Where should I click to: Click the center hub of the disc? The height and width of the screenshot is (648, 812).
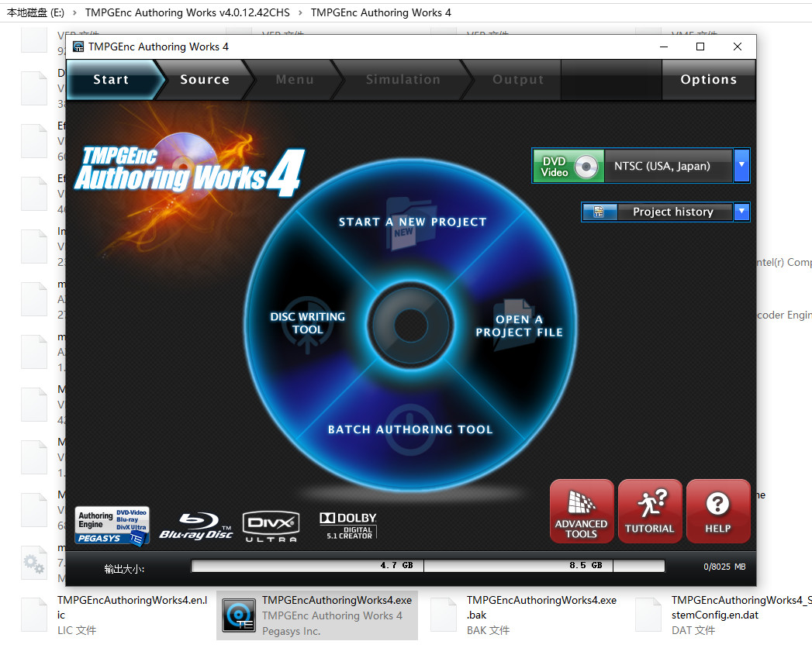[411, 326]
